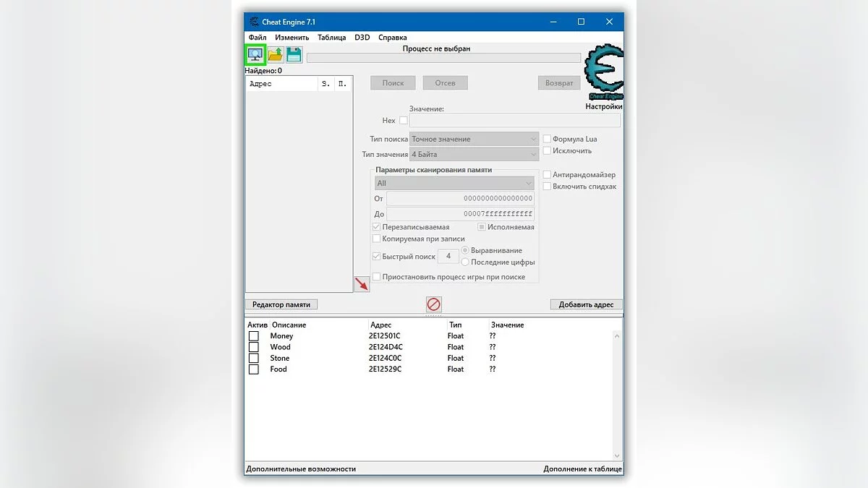Click Дополнение к таблице in status bar

click(x=583, y=469)
